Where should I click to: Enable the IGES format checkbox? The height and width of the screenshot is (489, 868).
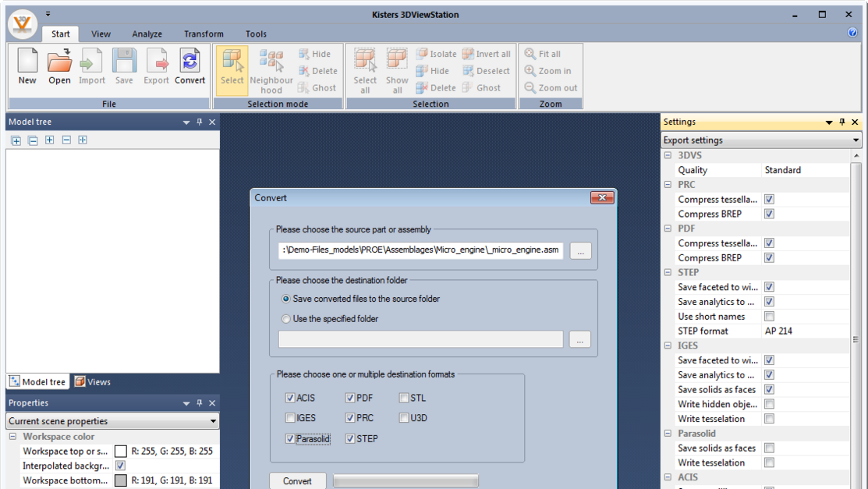(290, 417)
